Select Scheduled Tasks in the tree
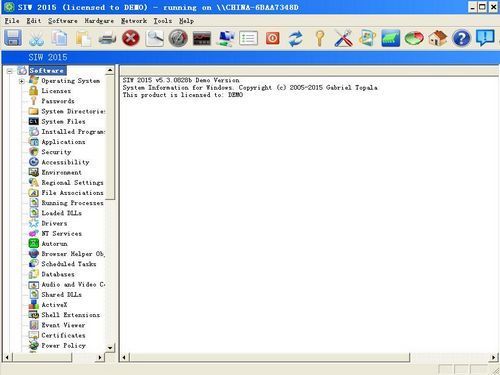The height and width of the screenshot is (375, 500). (69, 264)
